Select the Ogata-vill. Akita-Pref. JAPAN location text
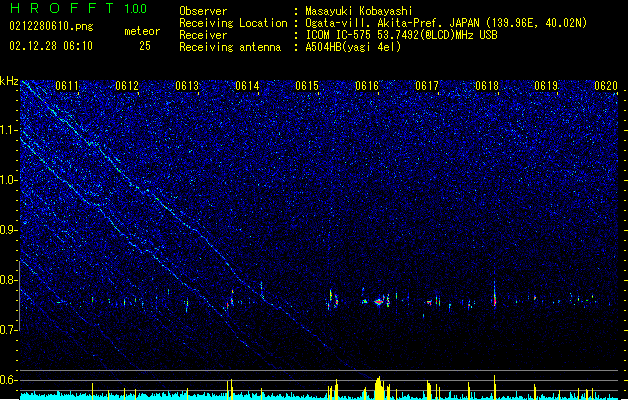Screen dimensions: 629x400 446,23
